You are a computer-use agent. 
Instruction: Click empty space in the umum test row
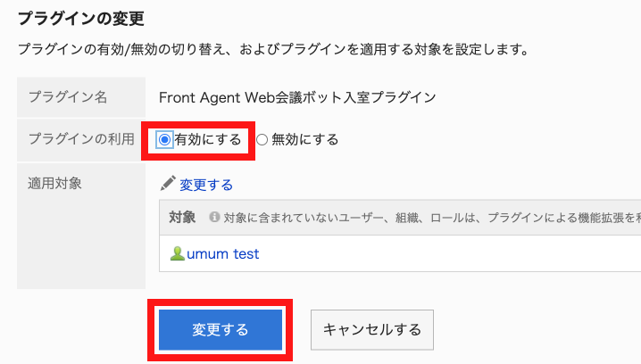point(446,254)
